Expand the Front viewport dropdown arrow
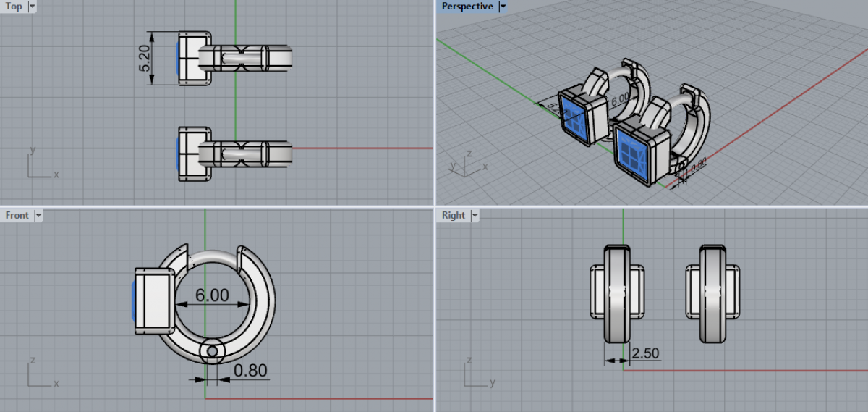Viewport: 868px width, 412px height. (x=38, y=215)
